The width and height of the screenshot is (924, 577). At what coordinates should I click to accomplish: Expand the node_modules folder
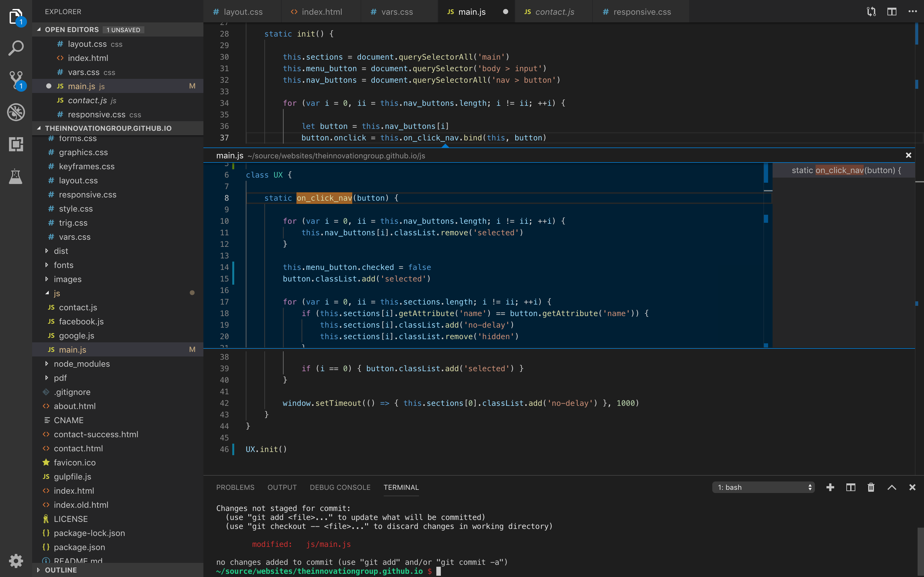[82, 364]
